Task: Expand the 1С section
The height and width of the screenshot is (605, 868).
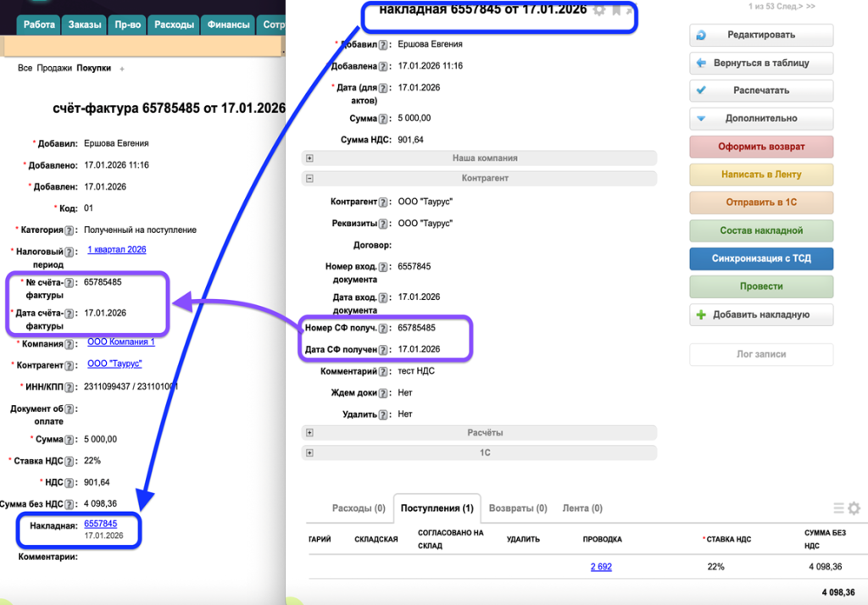Action: point(309,453)
